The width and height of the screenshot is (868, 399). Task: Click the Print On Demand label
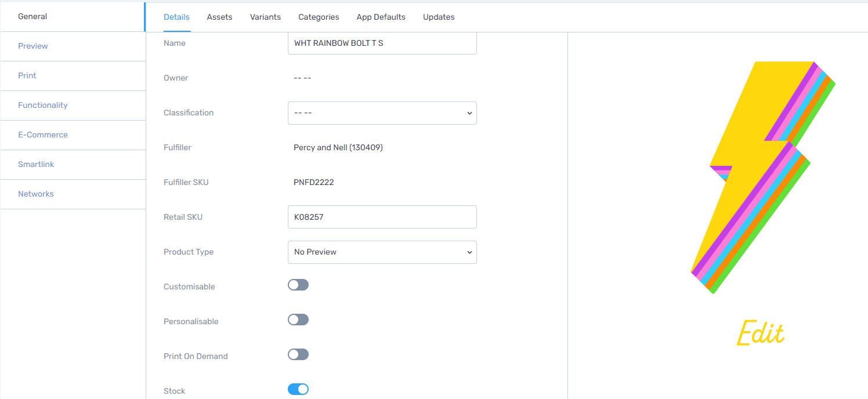(196, 356)
